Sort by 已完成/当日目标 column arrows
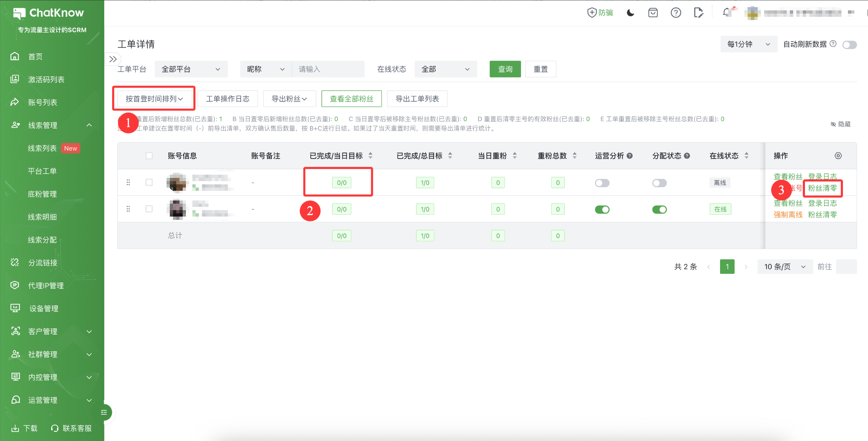This screenshot has width=868, height=441. pos(370,156)
